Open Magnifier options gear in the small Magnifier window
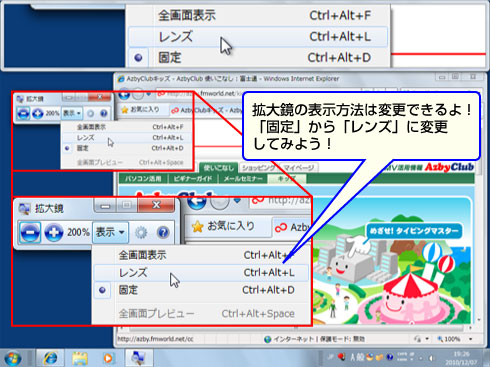Image resolution: width=490 pixels, height=367 pixels. (90, 114)
